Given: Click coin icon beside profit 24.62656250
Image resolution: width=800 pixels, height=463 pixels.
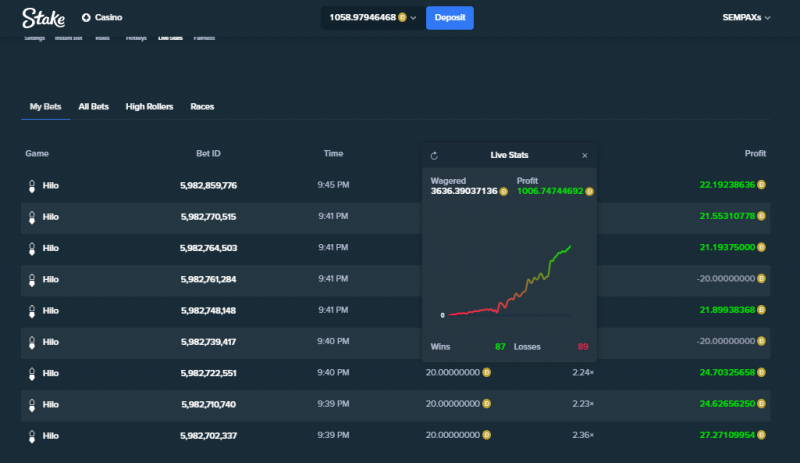Looking at the screenshot, I should (761, 403).
